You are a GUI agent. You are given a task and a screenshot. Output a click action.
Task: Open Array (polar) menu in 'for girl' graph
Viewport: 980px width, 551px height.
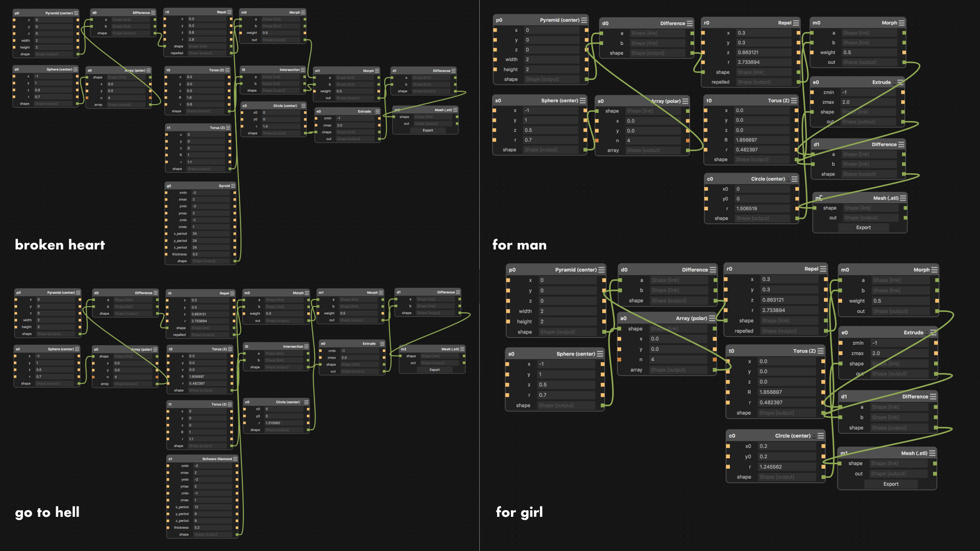coord(712,318)
